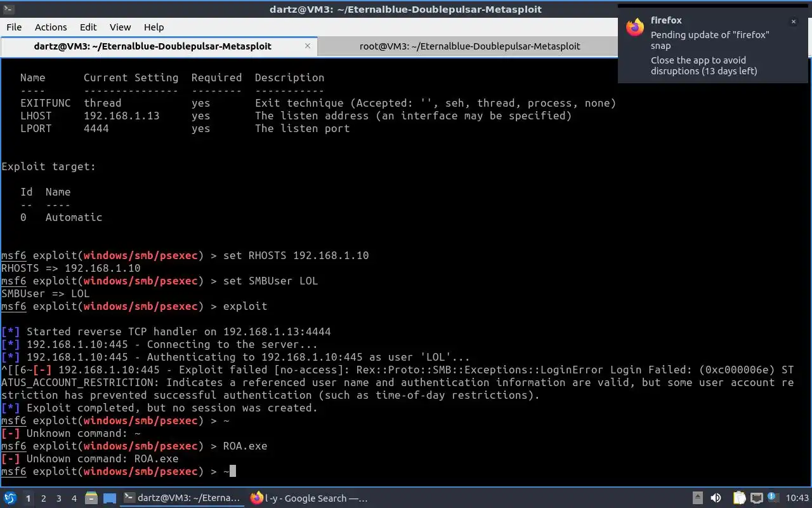This screenshot has width=812, height=508.
Task: Click the terminal icon in title bar
Action: pyautogui.click(x=9, y=10)
